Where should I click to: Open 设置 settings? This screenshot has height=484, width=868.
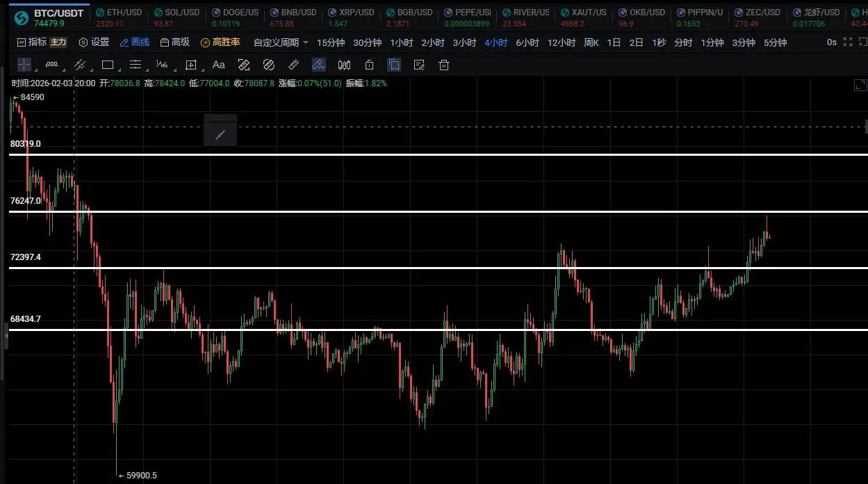pos(94,42)
